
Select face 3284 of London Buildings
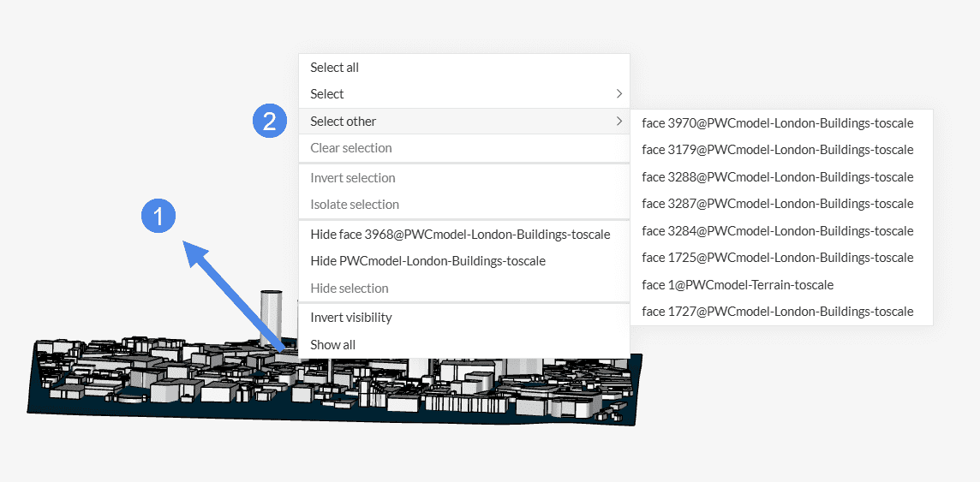point(777,231)
